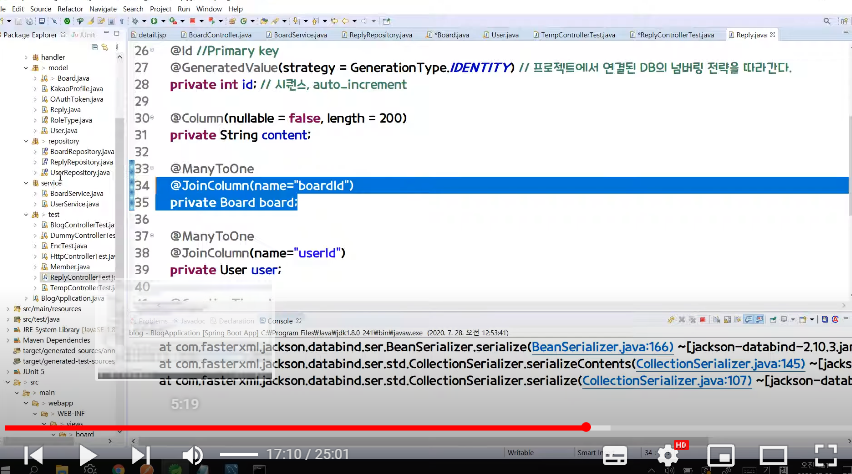Screen dimensions: 852x474
Task: Open the Debug button dropdown arrow
Action: 143,21
